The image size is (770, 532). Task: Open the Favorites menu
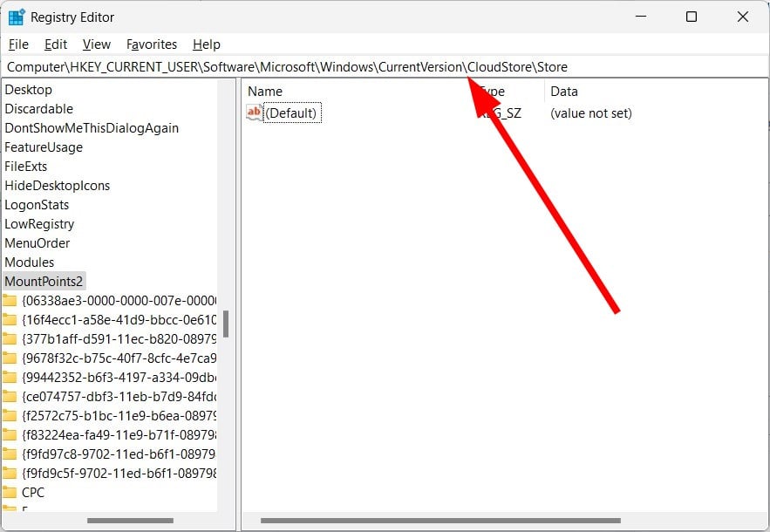pyautogui.click(x=152, y=44)
